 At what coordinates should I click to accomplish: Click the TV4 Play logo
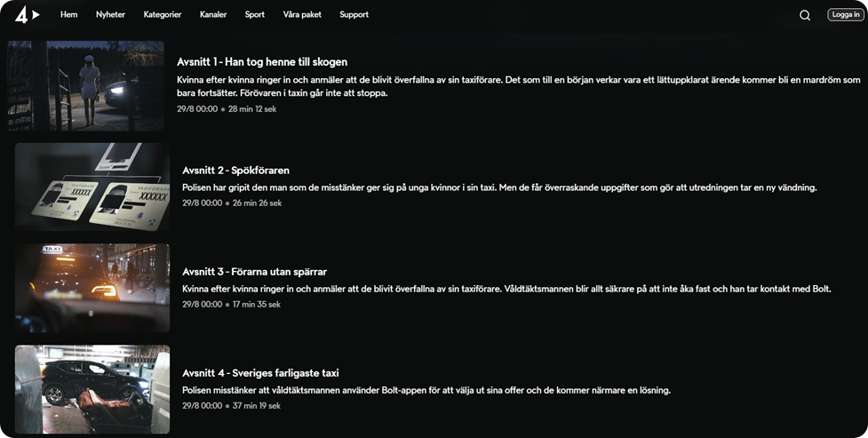28,15
